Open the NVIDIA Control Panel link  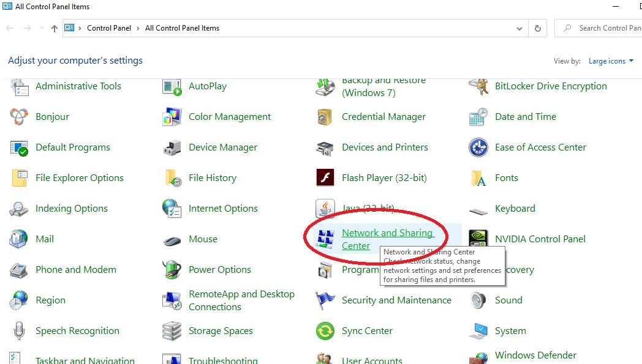tap(540, 239)
